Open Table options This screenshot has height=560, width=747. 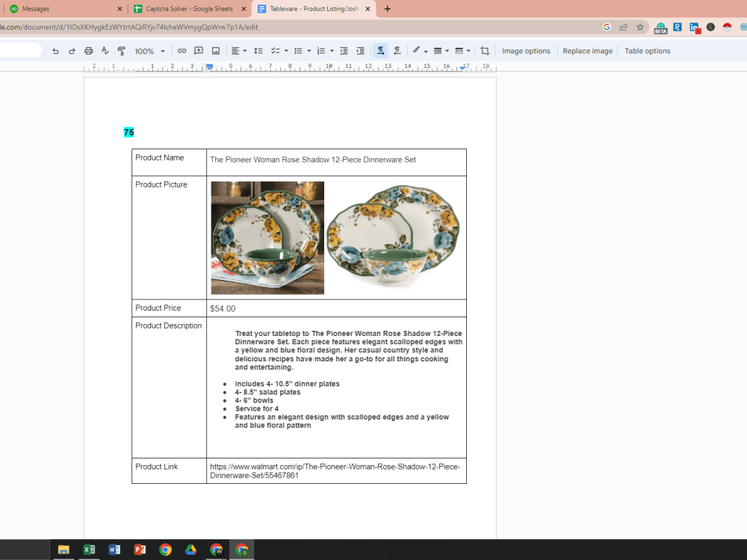648,51
